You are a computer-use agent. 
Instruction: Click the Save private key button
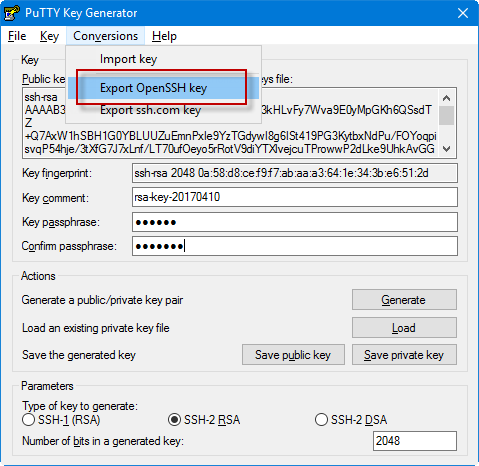[404, 355]
